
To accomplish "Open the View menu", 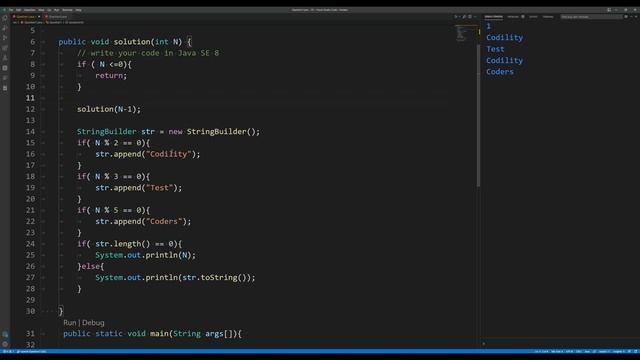I will click(x=41, y=10).
